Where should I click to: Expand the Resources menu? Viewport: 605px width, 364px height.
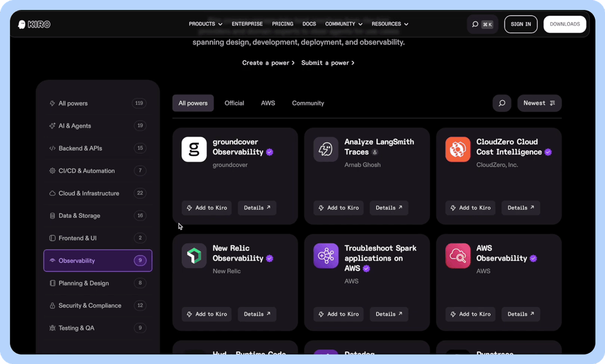point(390,24)
